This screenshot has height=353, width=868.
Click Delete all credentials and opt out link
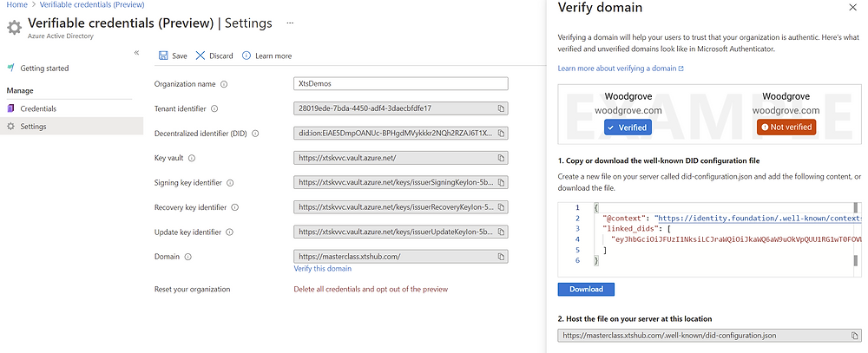371,290
